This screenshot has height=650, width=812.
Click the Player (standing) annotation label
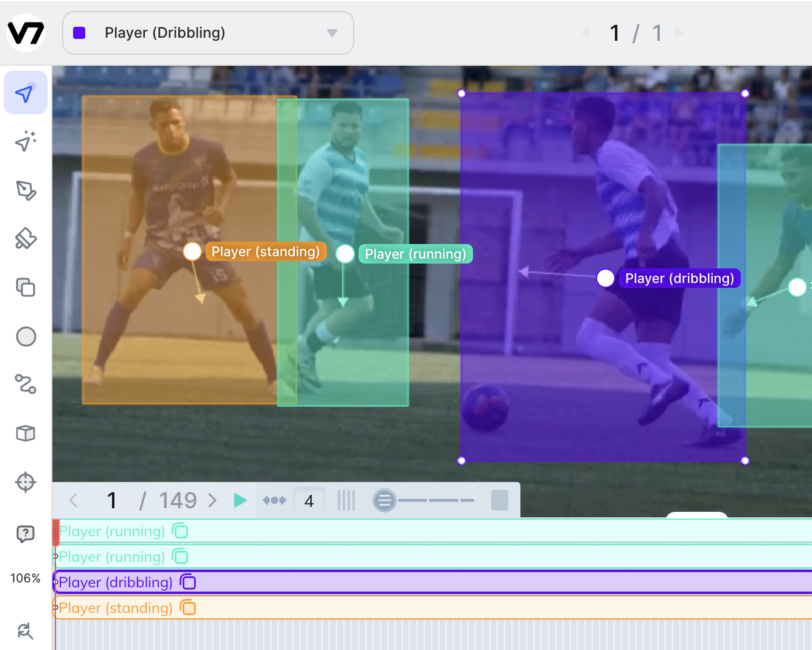266,251
